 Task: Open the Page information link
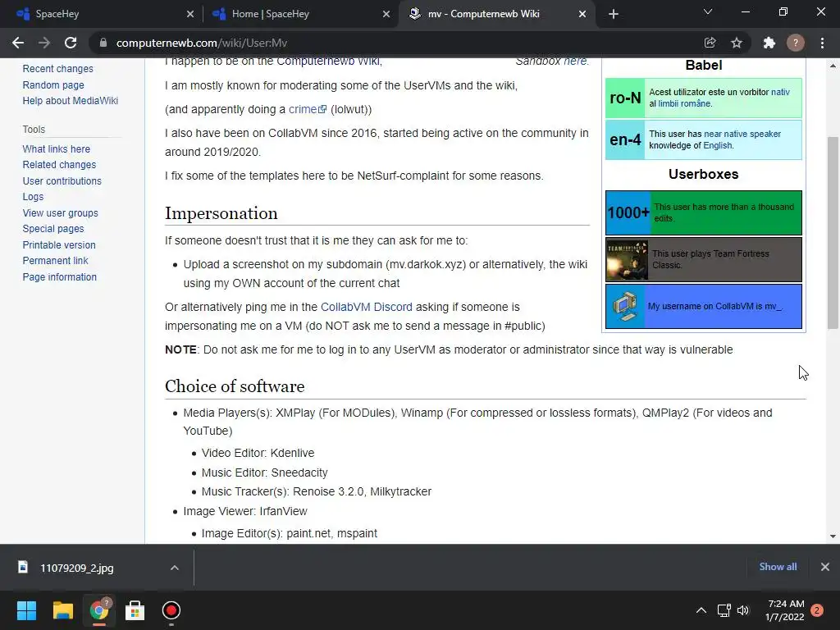tap(59, 277)
